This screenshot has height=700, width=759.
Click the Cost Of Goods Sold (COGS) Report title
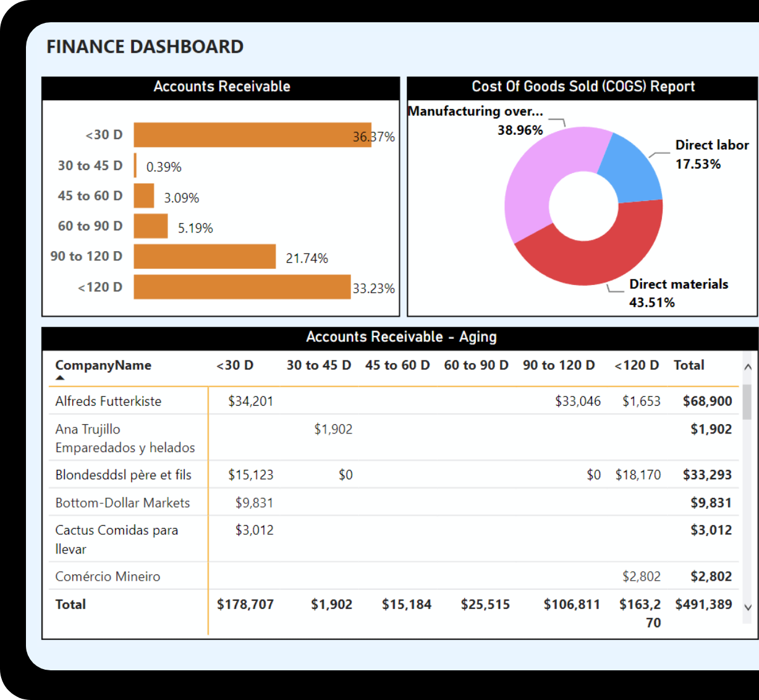pos(583,87)
